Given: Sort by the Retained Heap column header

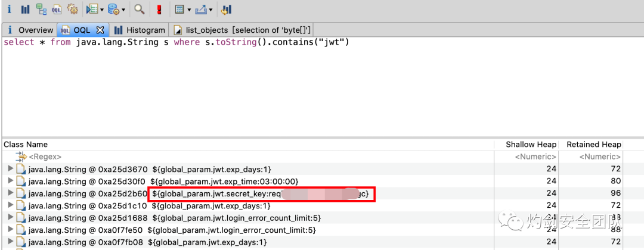Looking at the screenshot, I should pyautogui.click(x=594, y=144).
